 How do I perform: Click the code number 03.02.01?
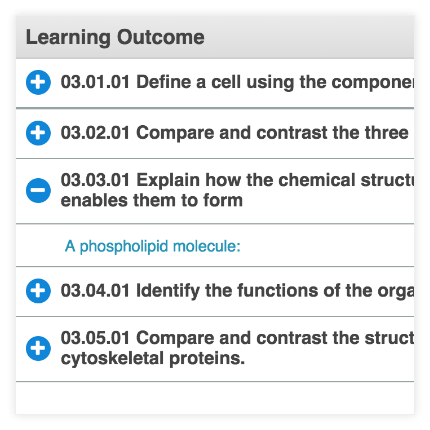click(x=95, y=133)
